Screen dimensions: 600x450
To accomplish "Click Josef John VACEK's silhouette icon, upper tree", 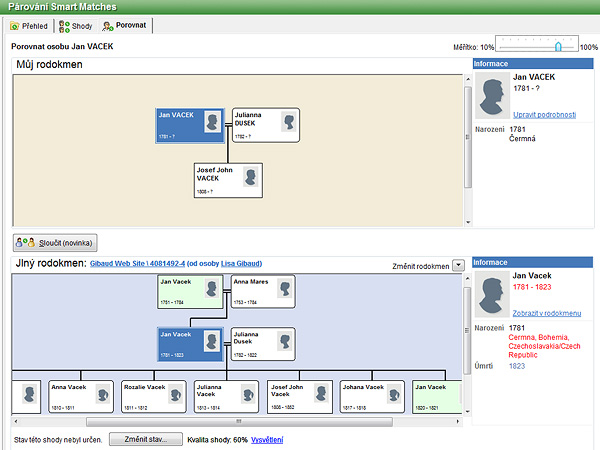I will (x=251, y=177).
